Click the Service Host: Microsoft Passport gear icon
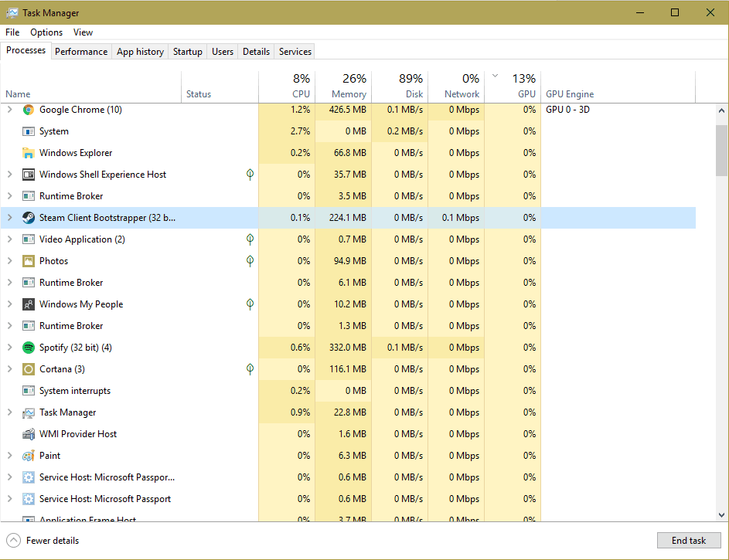This screenshot has height=560, width=729. [x=29, y=499]
